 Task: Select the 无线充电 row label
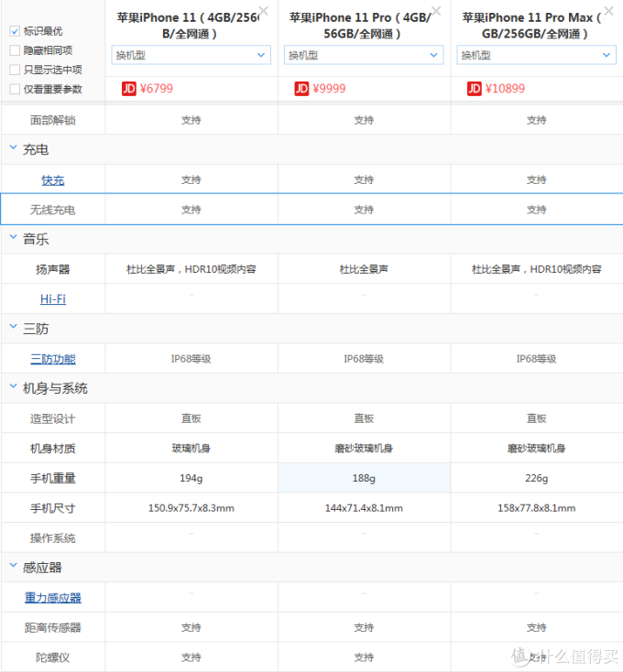[x=53, y=210]
